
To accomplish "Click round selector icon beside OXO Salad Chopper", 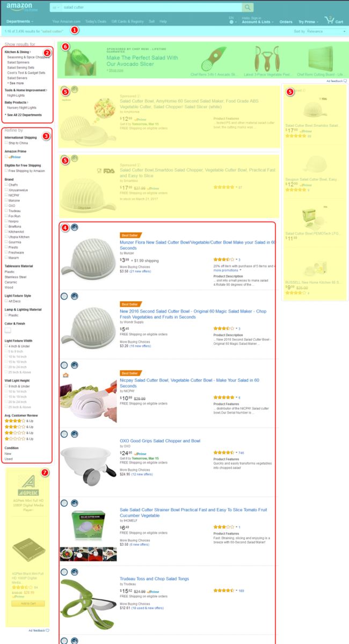I will [64, 434].
